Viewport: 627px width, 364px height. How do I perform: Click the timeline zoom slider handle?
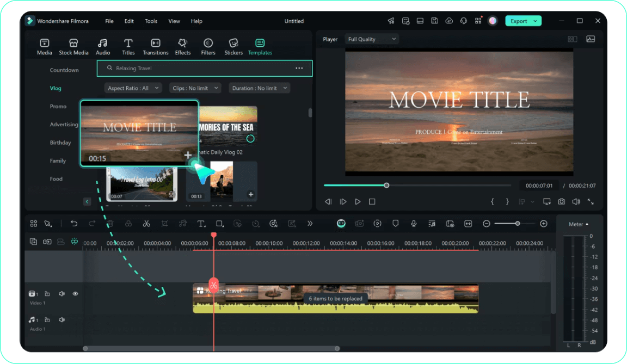518,224
